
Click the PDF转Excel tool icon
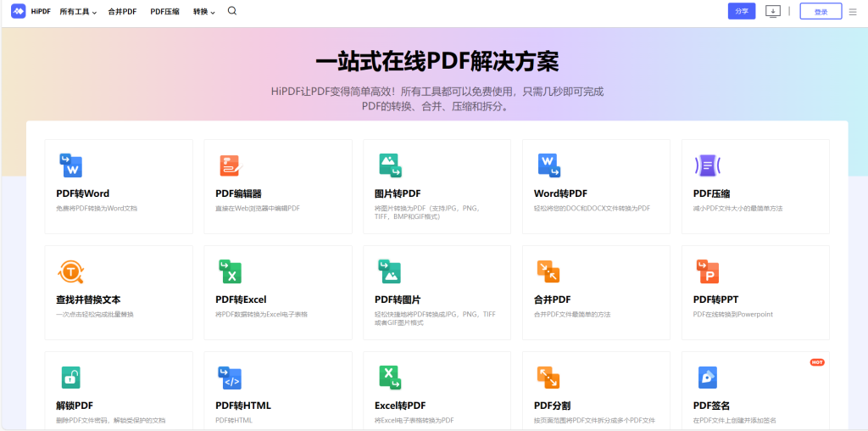coord(231,271)
